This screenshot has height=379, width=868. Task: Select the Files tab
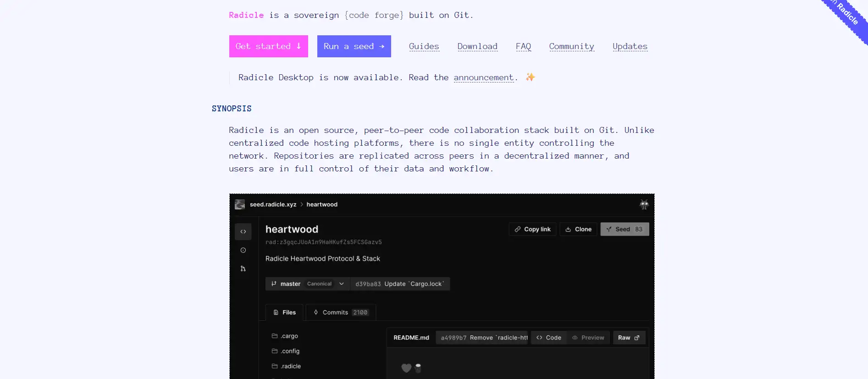coord(285,313)
